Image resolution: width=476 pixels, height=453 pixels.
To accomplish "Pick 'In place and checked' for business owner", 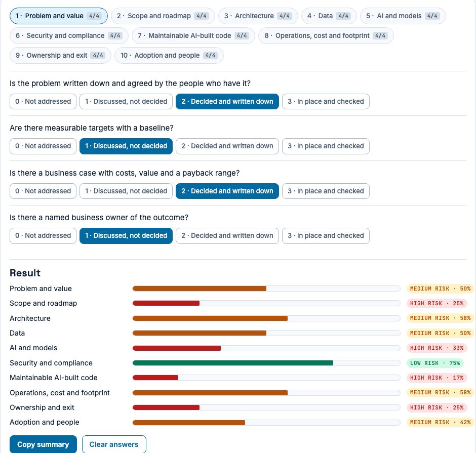I will tap(326, 236).
